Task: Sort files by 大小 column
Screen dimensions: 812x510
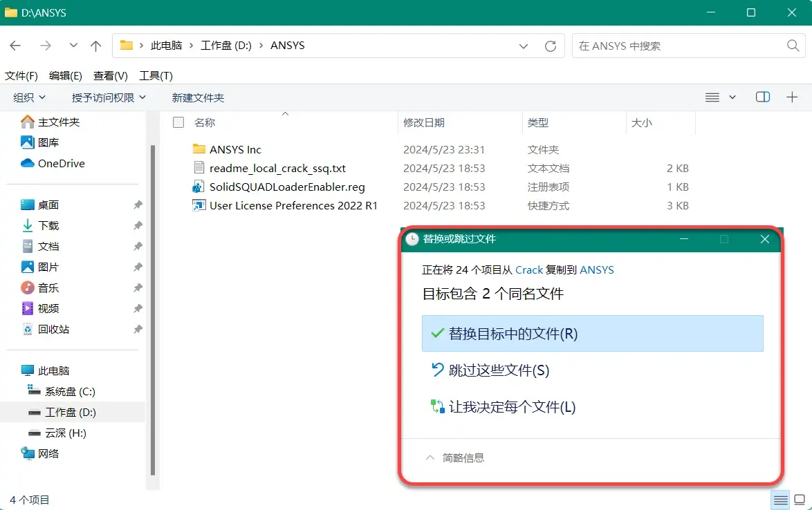Action: [642, 122]
